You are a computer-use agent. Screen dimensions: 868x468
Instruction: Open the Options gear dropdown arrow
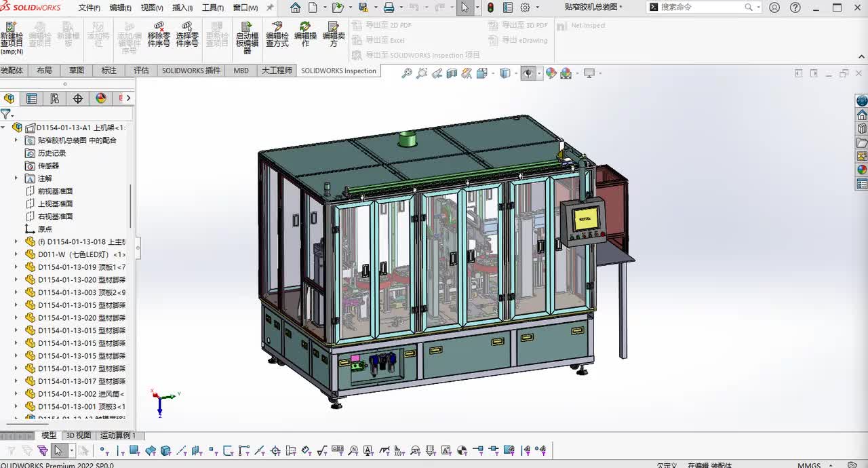point(538,7)
